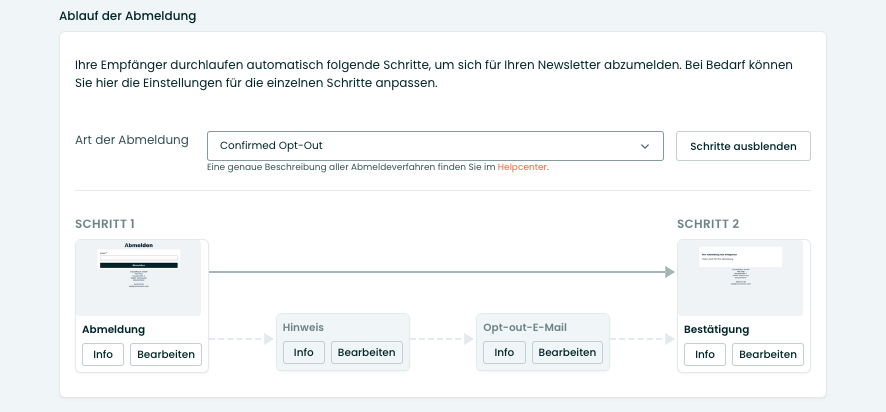Click the SCHRITT 1 heading

(105, 224)
